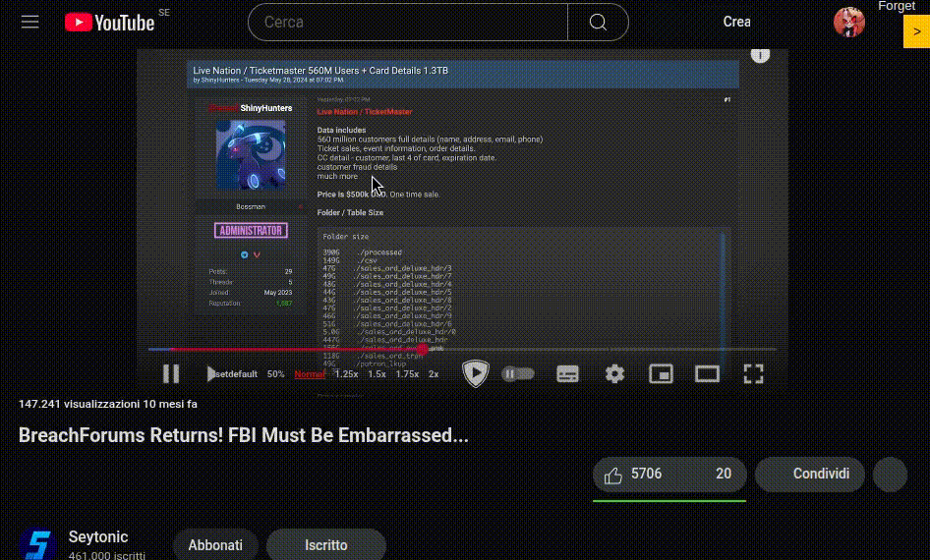
Task: Open the Crea create menu
Action: tap(736, 22)
